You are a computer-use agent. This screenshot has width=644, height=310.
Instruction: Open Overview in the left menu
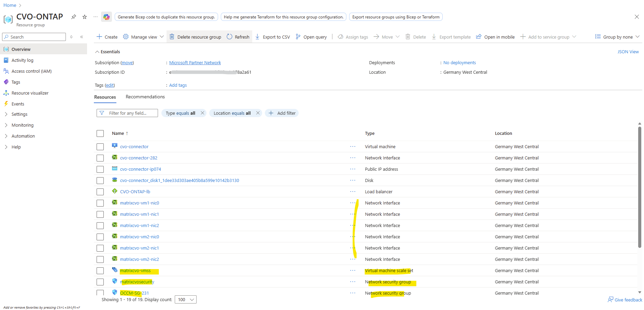coord(43,50)
